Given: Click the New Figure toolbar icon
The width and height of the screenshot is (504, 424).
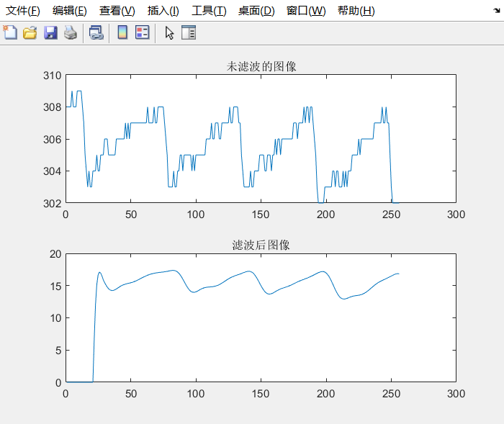Looking at the screenshot, I should (10, 32).
